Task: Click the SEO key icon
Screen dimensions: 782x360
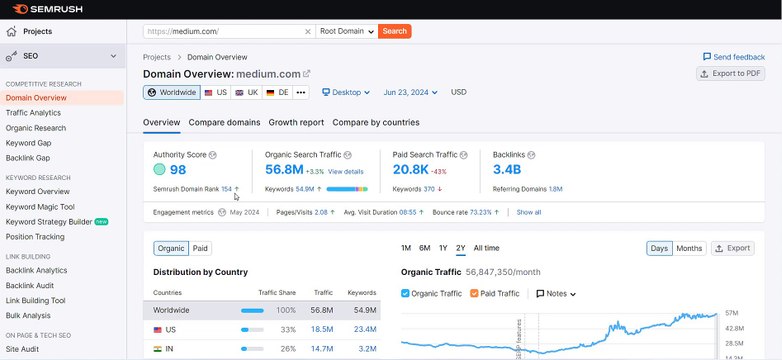Action: pyautogui.click(x=11, y=56)
